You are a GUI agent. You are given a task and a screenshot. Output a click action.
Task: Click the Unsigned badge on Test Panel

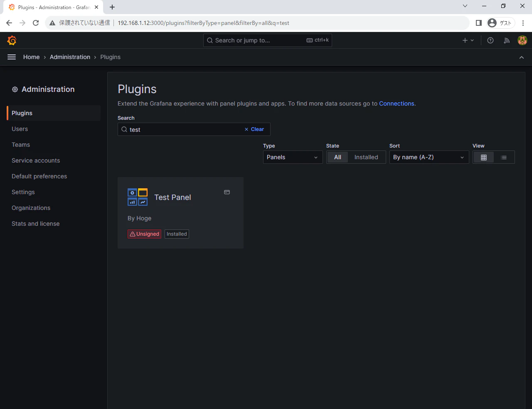144,234
